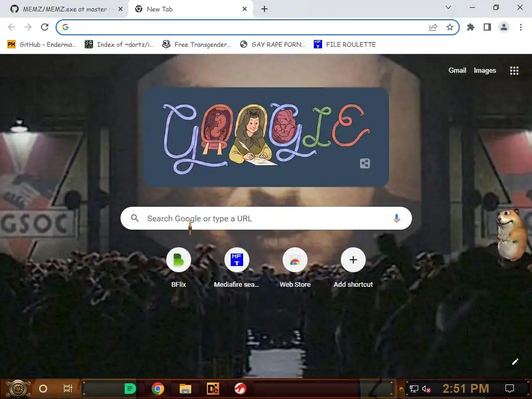Bookmark this tab with the star icon
Screen dimensions: 532x399
450,28
